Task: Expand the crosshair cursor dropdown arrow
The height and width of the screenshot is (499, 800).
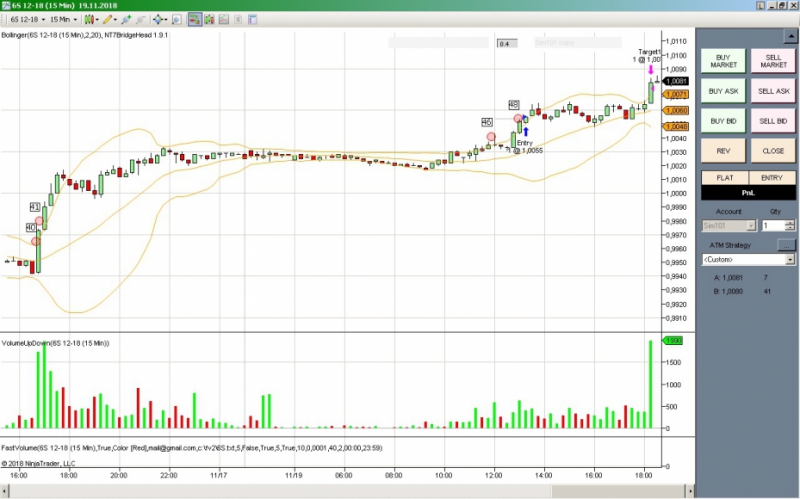Action: pos(166,19)
